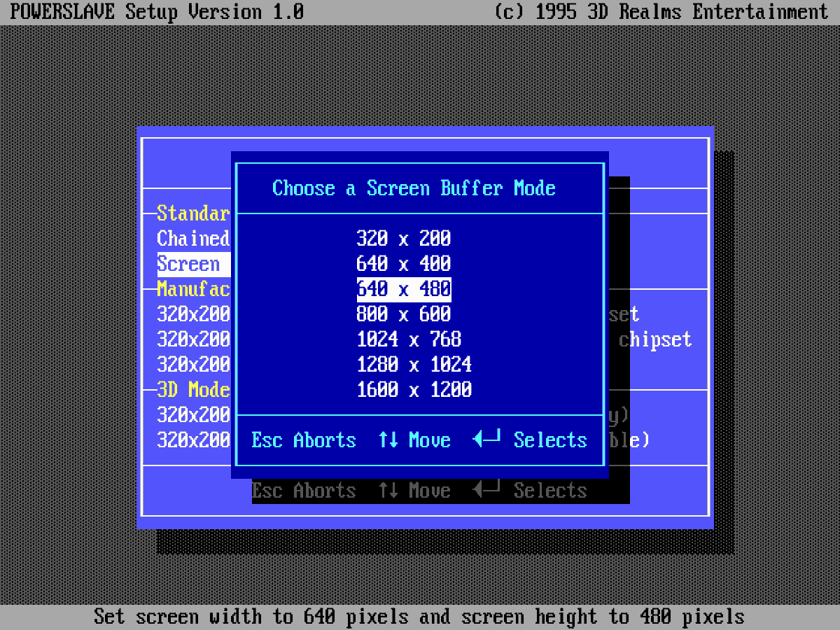
Task: Click the 1995 3D Realms Entertainment copyright
Action: pyautogui.click(x=661, y=12)
